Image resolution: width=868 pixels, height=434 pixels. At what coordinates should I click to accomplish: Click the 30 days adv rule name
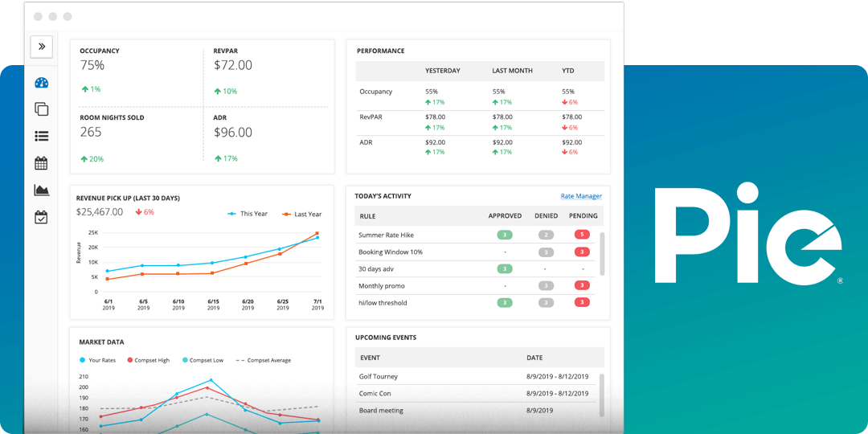(x=376, y=268)
